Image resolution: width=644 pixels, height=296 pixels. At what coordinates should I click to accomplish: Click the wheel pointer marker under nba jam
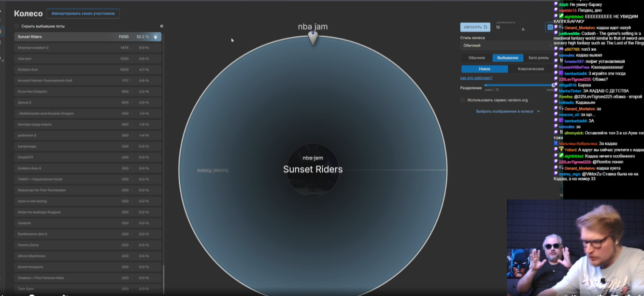[313, 38]
